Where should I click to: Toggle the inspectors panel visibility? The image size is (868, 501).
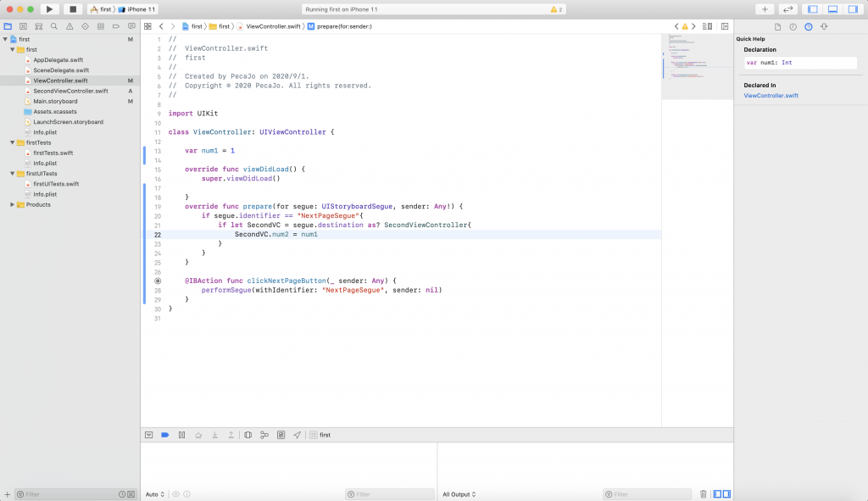[x=853, y=9]
